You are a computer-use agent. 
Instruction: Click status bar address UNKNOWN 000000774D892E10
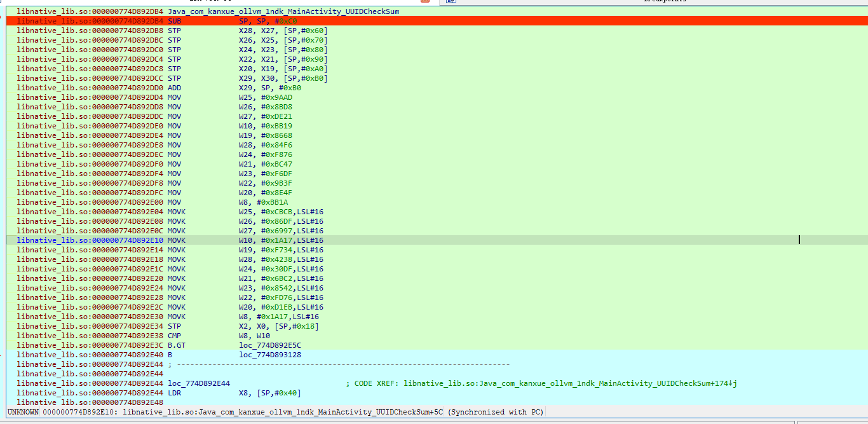(x=63, y=412)
